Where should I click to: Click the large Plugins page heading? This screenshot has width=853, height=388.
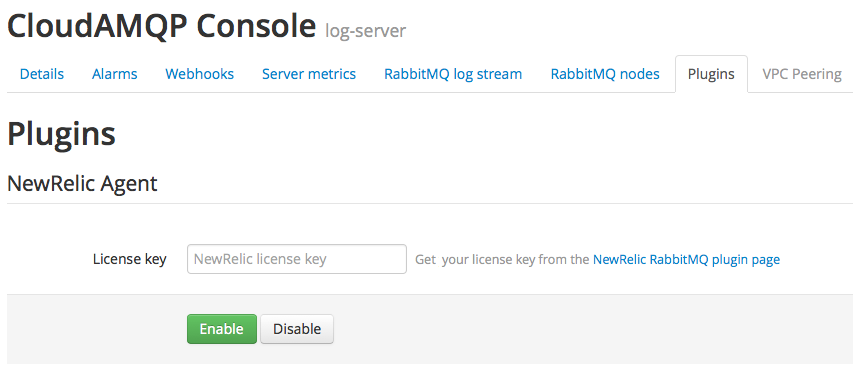coord(61,134)
